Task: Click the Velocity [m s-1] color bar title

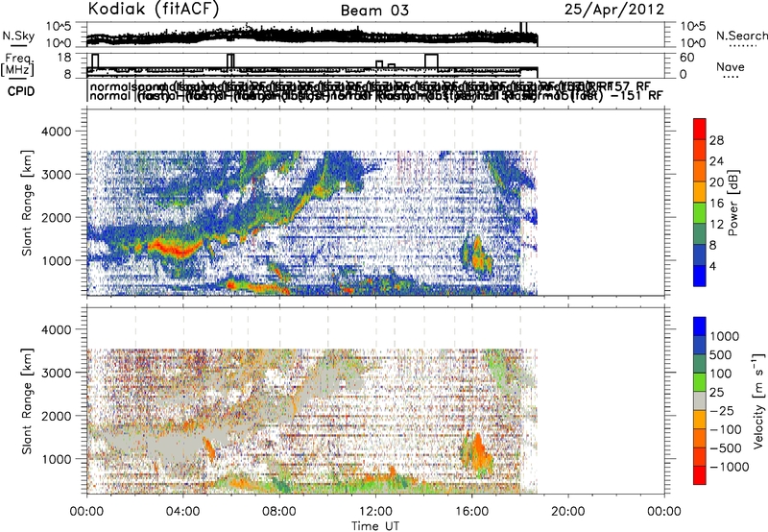Action: pyautogui.click(x=758, y=400)
